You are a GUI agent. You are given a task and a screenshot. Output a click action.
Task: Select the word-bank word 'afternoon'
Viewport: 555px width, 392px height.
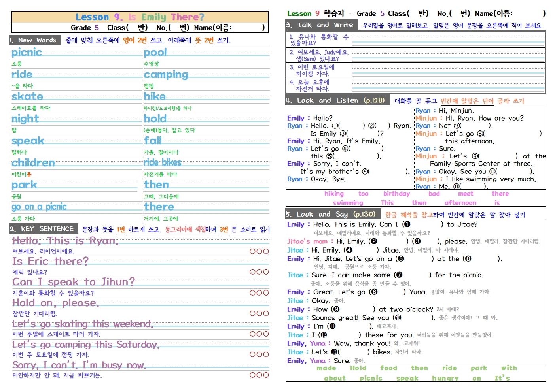pyautogui.click(x=460, y=203)
